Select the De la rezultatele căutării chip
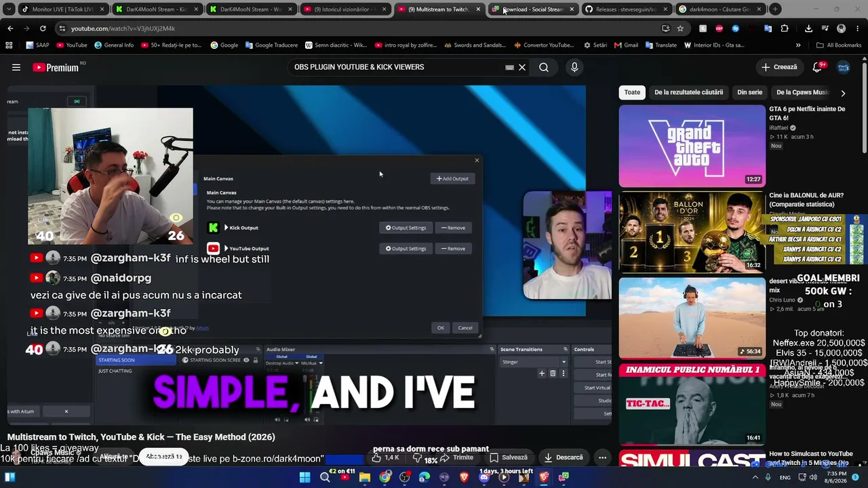The height and width of the screenshot is (488, 868). point(688,92)
